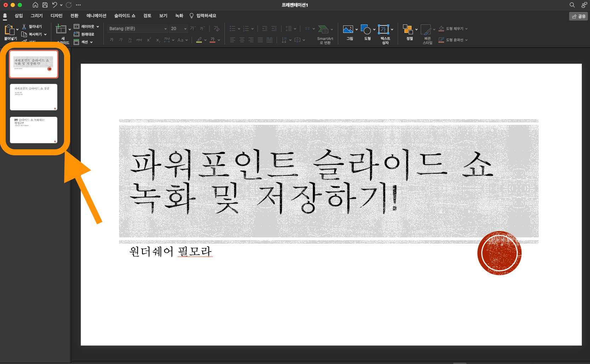Add a new slide with 새 슬라이드
Viewport: 590px width, 364px height.
pos(61,29)
